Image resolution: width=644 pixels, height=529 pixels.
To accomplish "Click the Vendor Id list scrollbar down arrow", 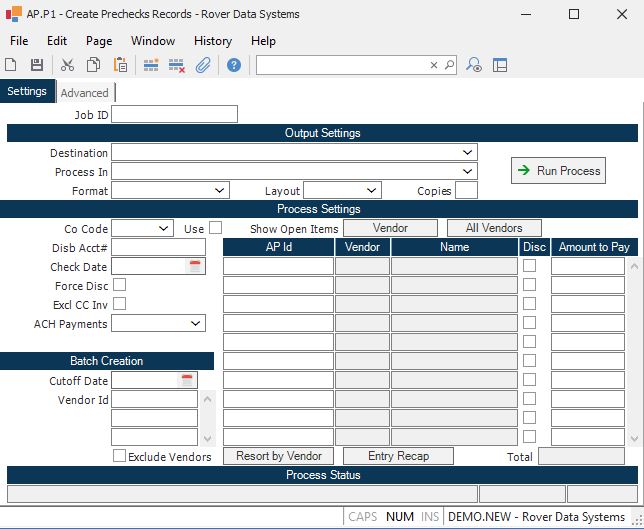I will click(208, 438).
